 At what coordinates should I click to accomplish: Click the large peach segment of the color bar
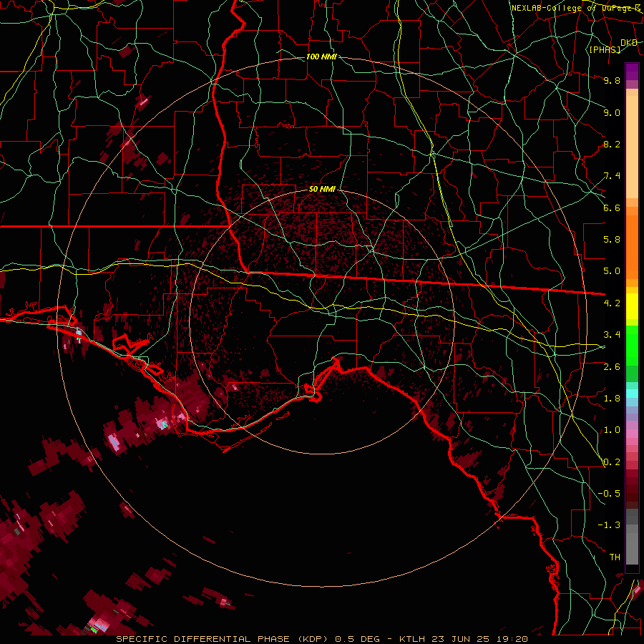click(x=632, y=147)
